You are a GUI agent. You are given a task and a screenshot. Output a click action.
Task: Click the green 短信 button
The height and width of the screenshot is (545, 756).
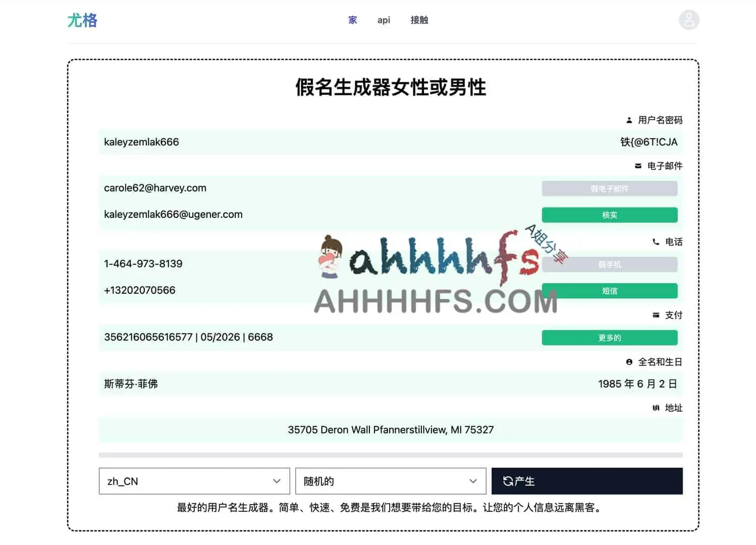[609, 291]
